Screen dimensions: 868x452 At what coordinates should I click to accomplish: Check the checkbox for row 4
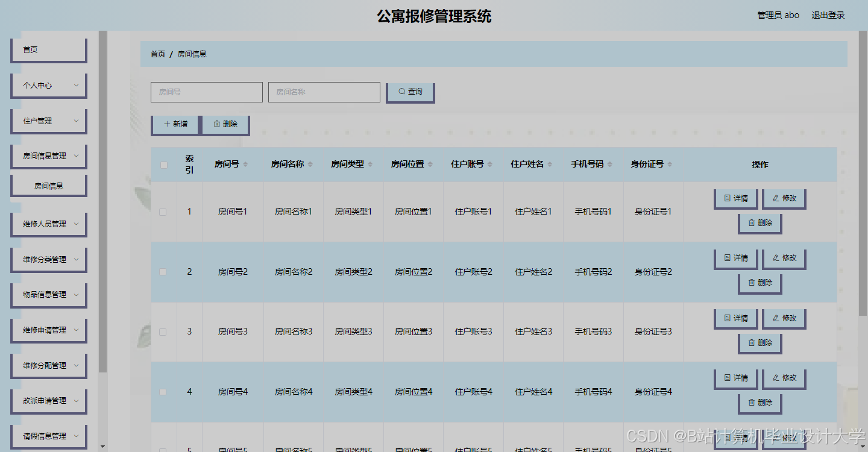pyautogui.click(x=163, y=392)
